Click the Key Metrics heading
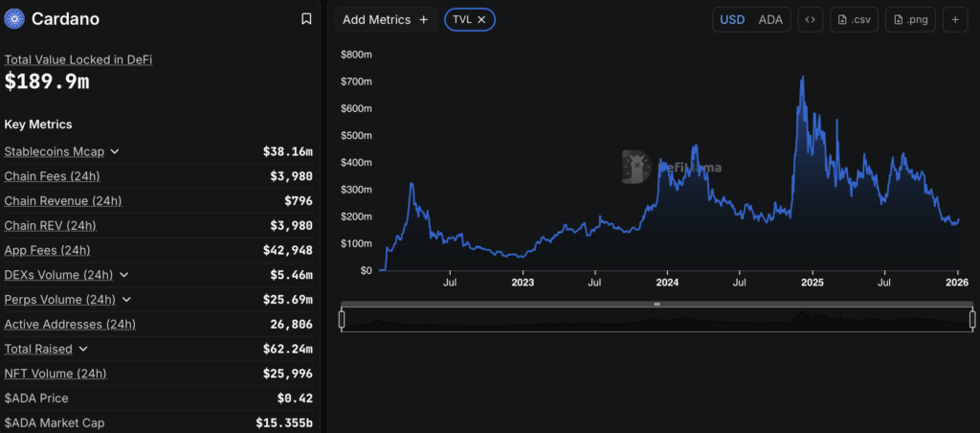Image resolution: width=980 pixels, height=433 pixels. click(38, 125)
